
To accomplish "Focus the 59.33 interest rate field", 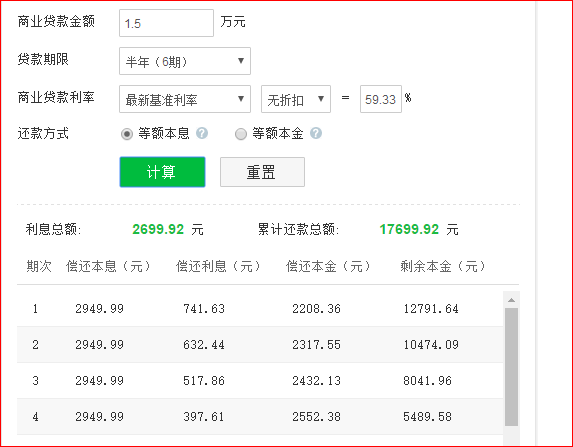I will tap(381, 99).
